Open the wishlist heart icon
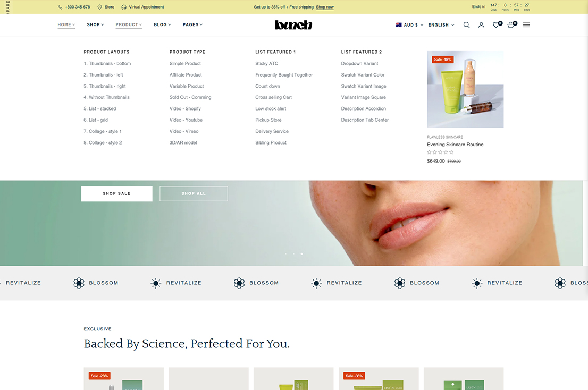This screenshot has width=588, height=390. (495, 25)
